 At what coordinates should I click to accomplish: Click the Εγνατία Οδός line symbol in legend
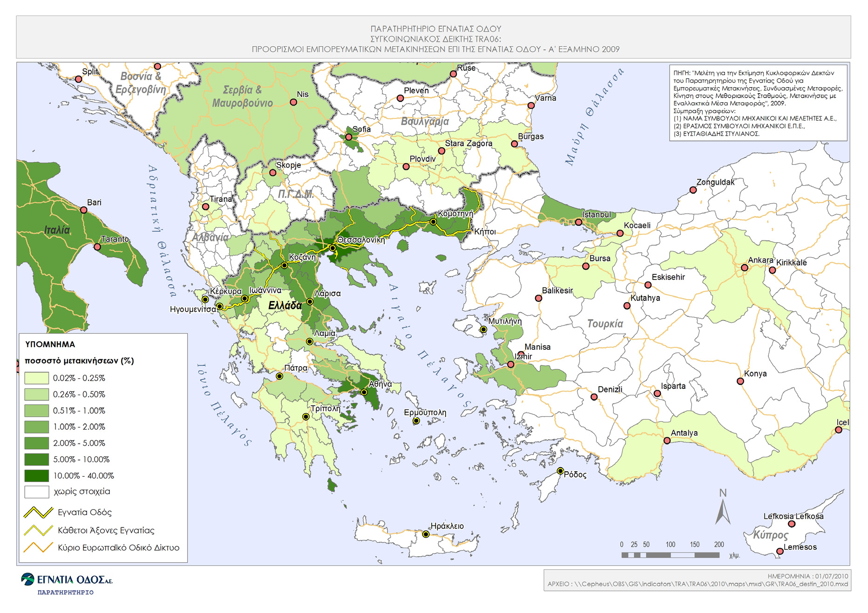pyautogui.click(x=38, y=512)
